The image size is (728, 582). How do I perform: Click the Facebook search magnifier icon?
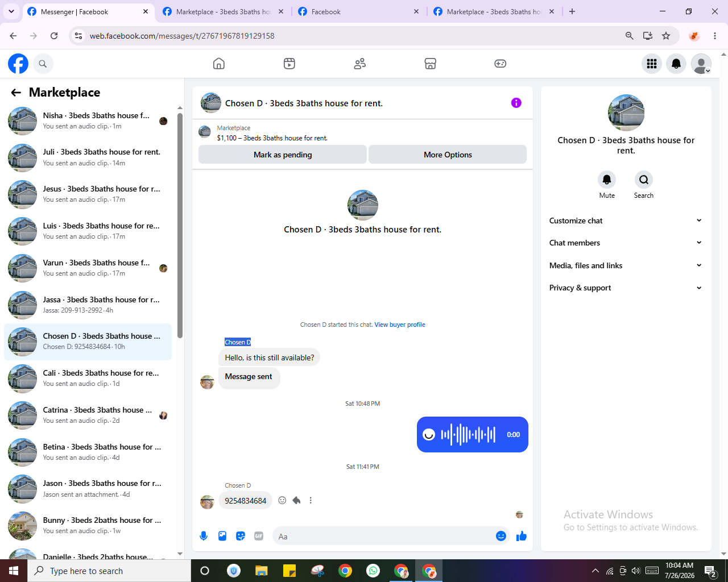point(43,64)
